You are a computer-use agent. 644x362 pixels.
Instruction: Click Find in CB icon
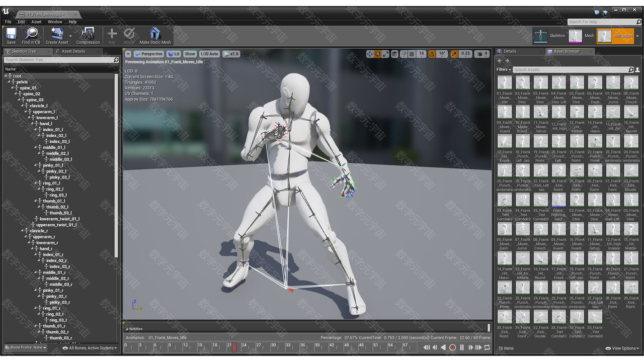pyautogui.click(x=31, y=36)
